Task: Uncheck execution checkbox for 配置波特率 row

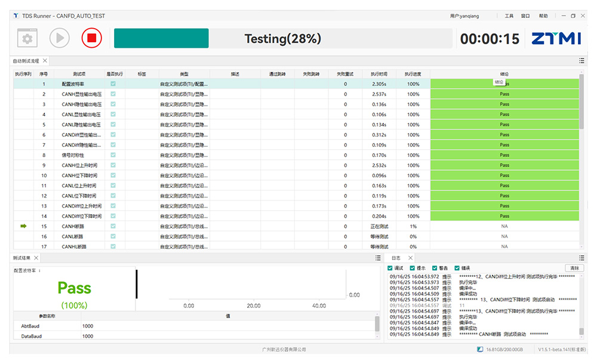Action: point(113,84)
